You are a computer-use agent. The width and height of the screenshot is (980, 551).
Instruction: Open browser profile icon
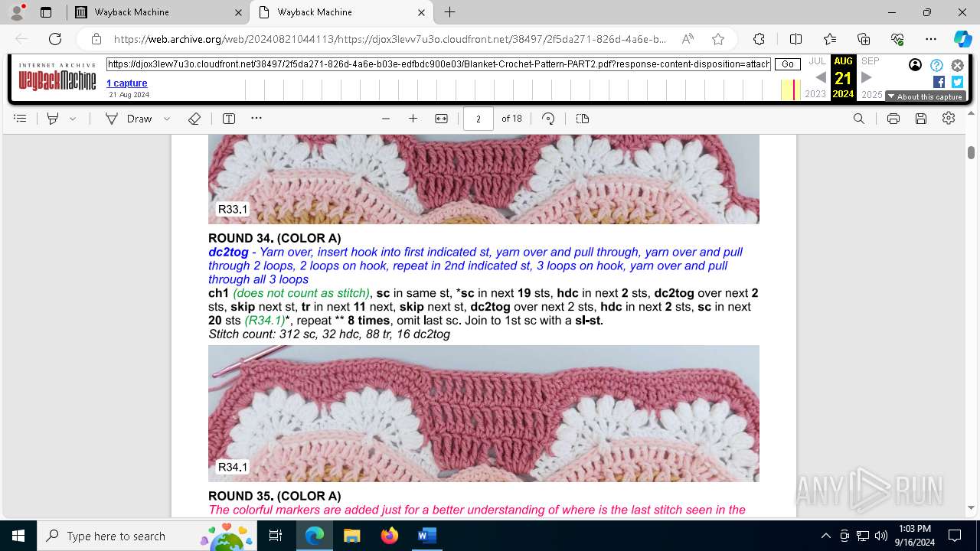17,12
